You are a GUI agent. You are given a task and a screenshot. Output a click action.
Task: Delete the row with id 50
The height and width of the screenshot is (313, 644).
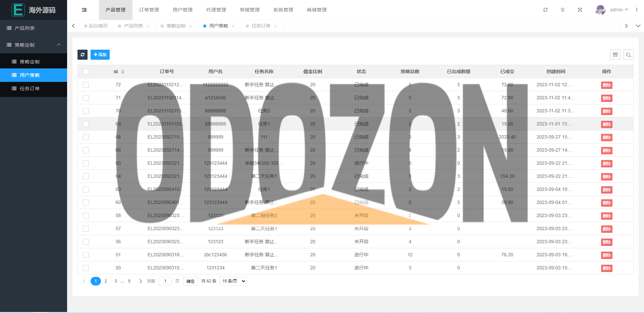(606, 268)
